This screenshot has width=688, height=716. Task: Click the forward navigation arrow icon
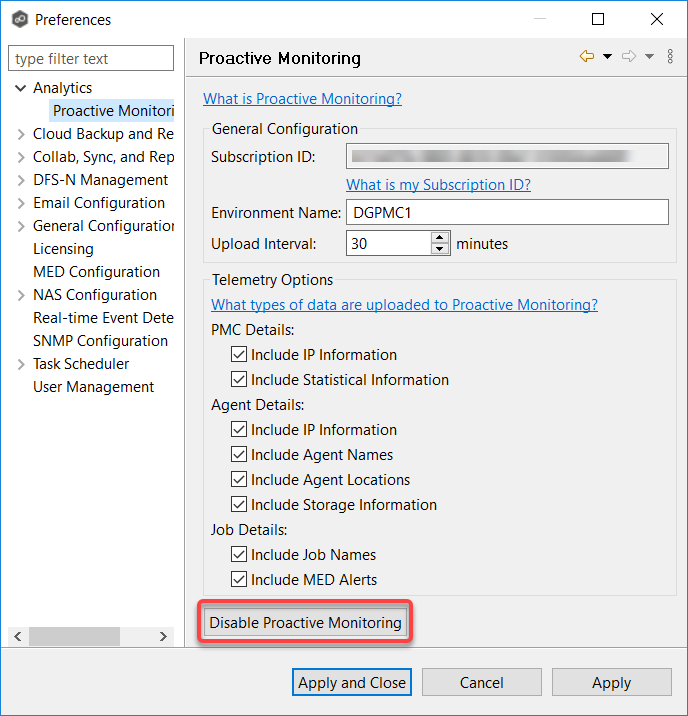pos(629,57)
